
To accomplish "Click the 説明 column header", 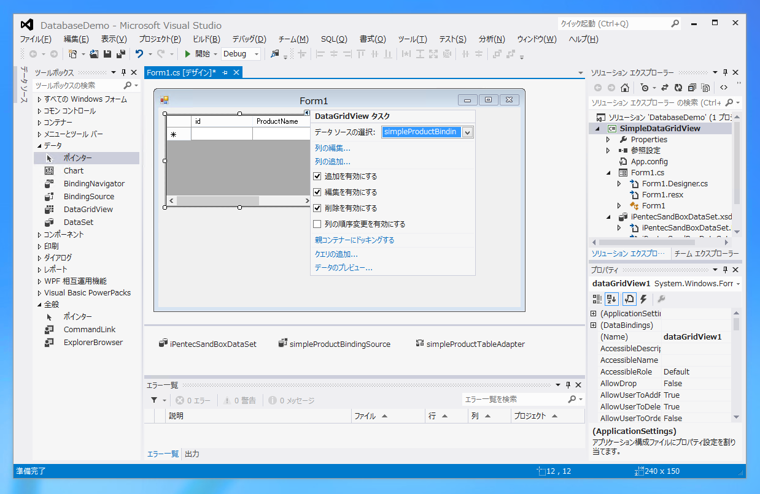I will click(258, 416).
